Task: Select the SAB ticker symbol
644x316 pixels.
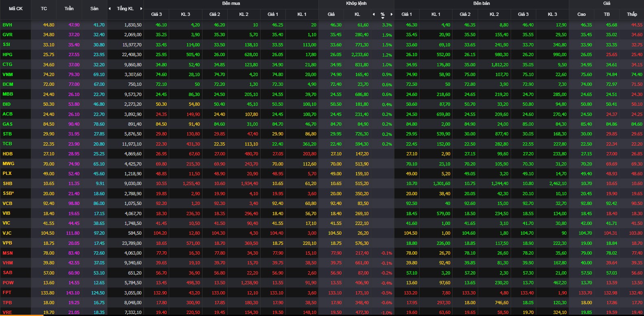Action: [7, 273]
